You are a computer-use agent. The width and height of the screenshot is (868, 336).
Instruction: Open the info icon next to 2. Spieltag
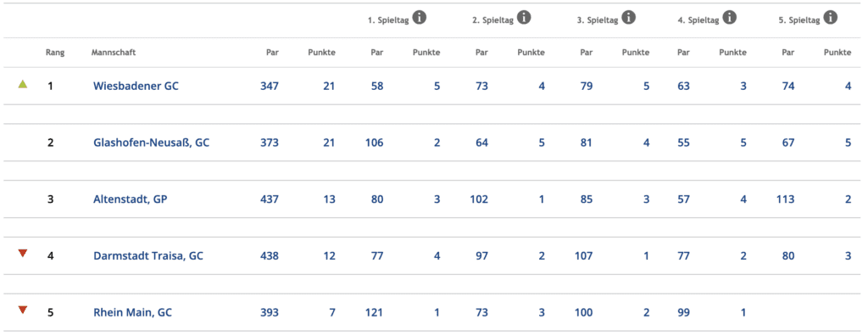524,18
